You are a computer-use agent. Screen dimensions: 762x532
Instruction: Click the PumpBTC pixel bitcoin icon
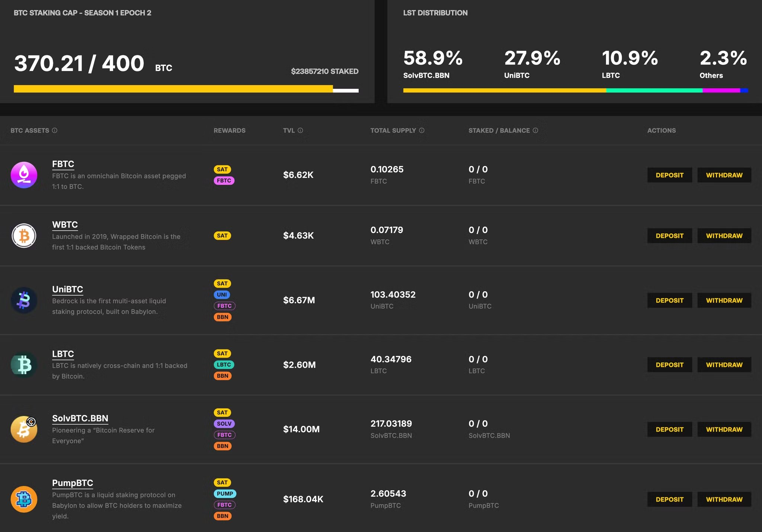24,499
